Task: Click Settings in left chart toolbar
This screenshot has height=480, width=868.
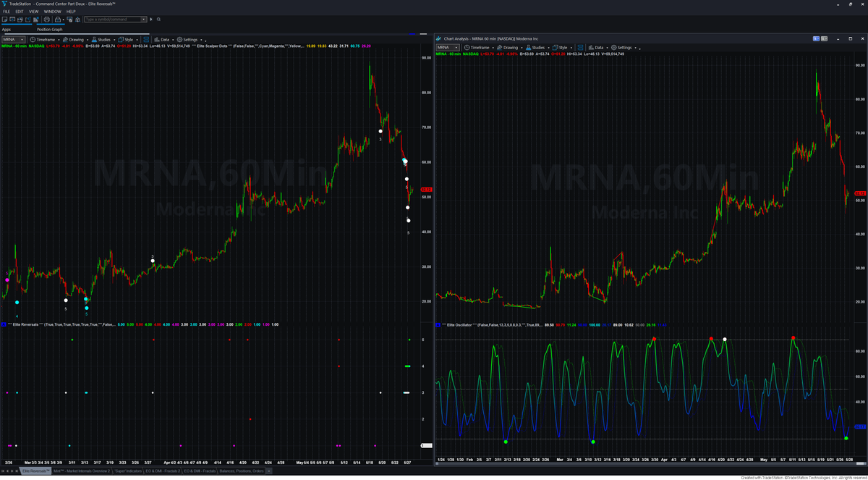Action: point(187,39)
